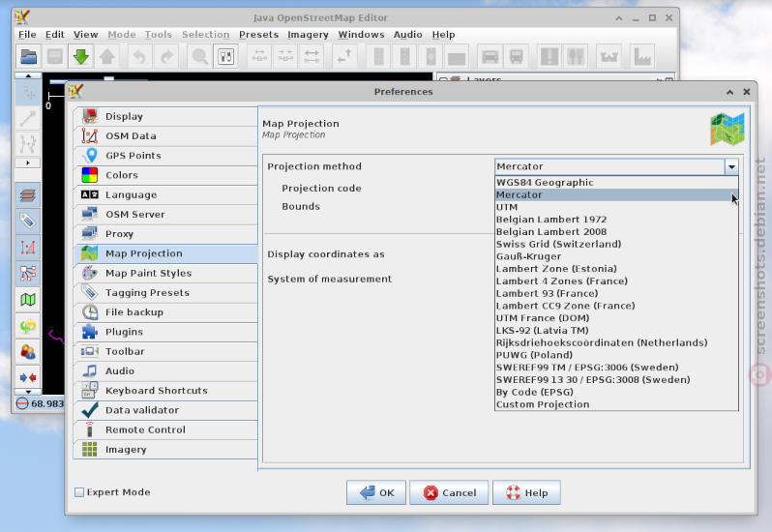The width and height of the screenshot is (772, 532).
Task: Pick PUWG (Poland) projection
Action: [616, 355]
